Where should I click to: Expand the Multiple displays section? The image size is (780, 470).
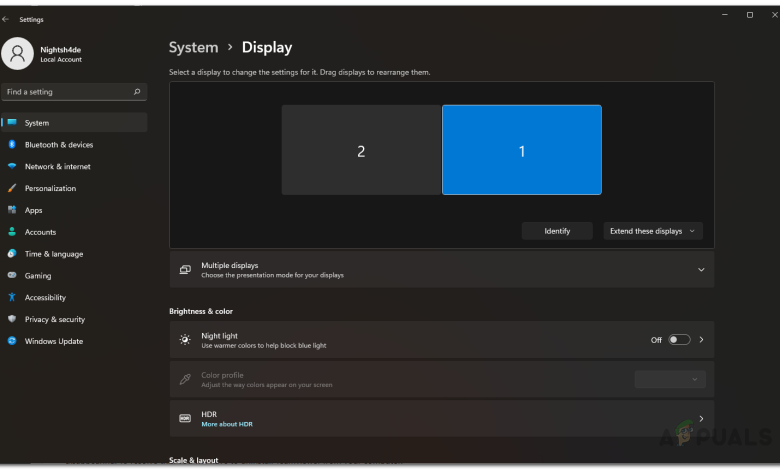click(700, 270)
